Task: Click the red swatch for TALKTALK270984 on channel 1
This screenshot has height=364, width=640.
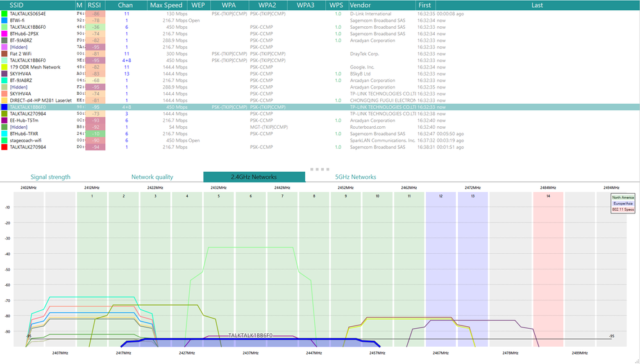Action: 4,147
